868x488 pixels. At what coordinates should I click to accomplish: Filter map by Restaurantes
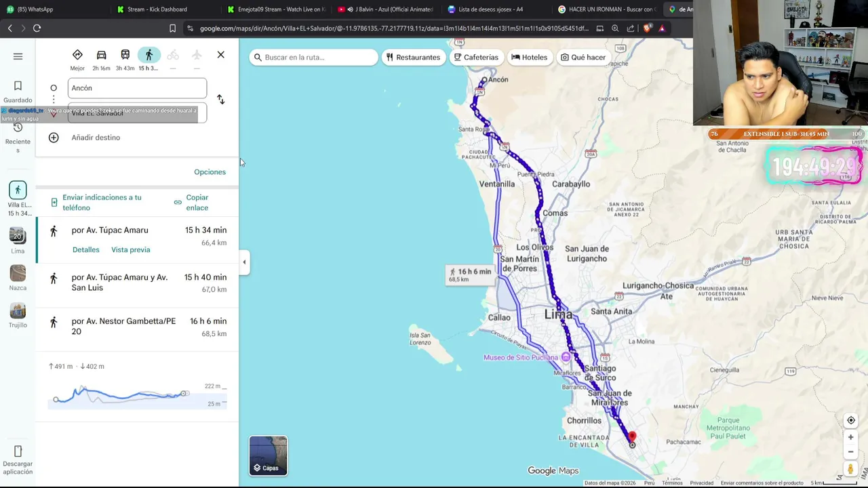pyautogui.click(x=413, y=58)
